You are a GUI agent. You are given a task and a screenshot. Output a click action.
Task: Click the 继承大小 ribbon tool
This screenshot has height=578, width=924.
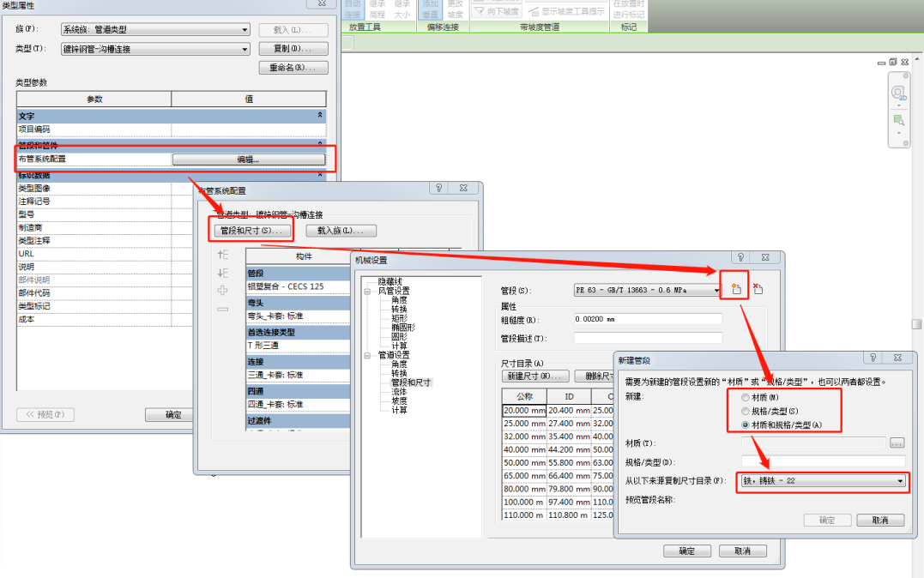coord(402,9)
